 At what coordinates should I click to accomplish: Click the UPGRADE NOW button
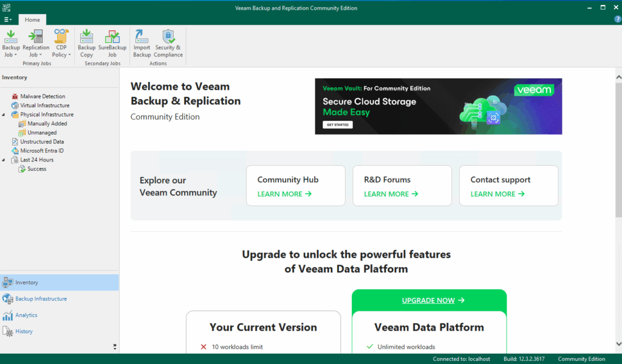pyautogui.click(x=429, y=300)
